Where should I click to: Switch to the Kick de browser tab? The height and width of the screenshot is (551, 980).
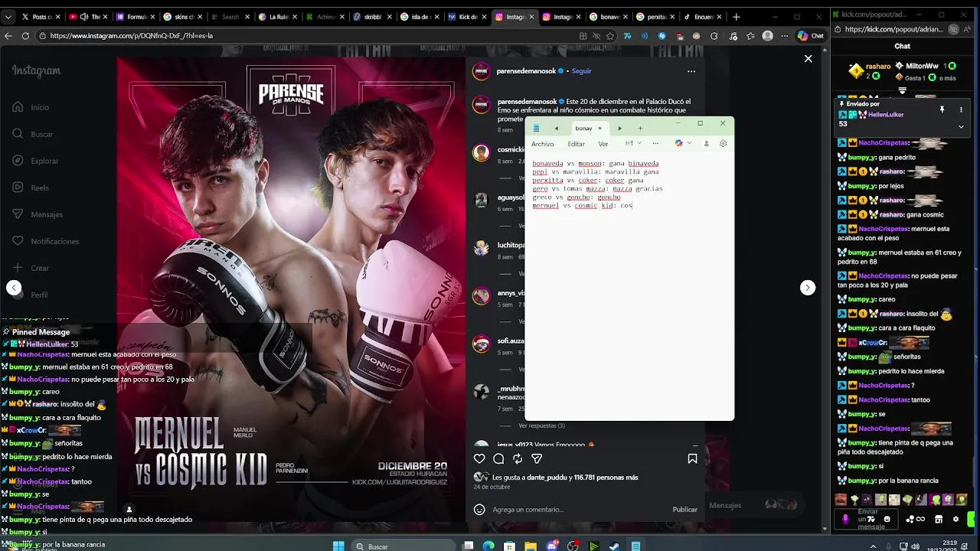click(468, 16)
